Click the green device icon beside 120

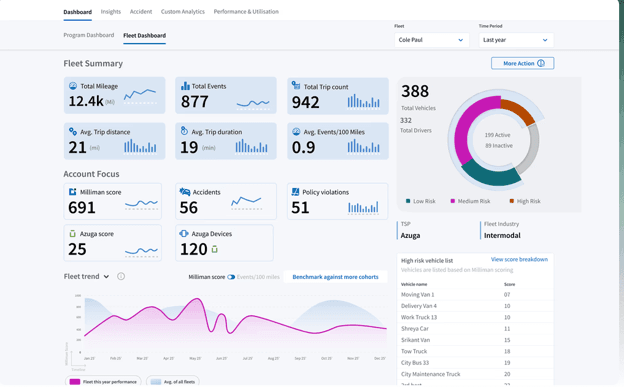(x=214, y=249)
